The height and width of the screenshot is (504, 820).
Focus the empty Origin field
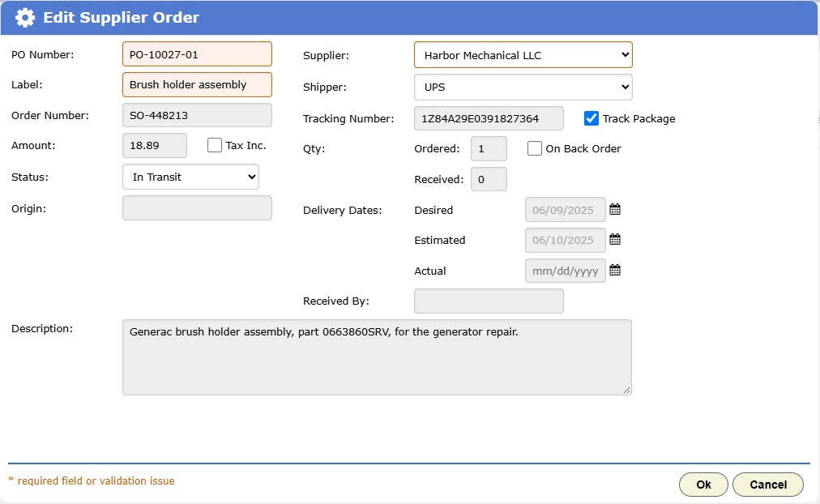point(197,207)
